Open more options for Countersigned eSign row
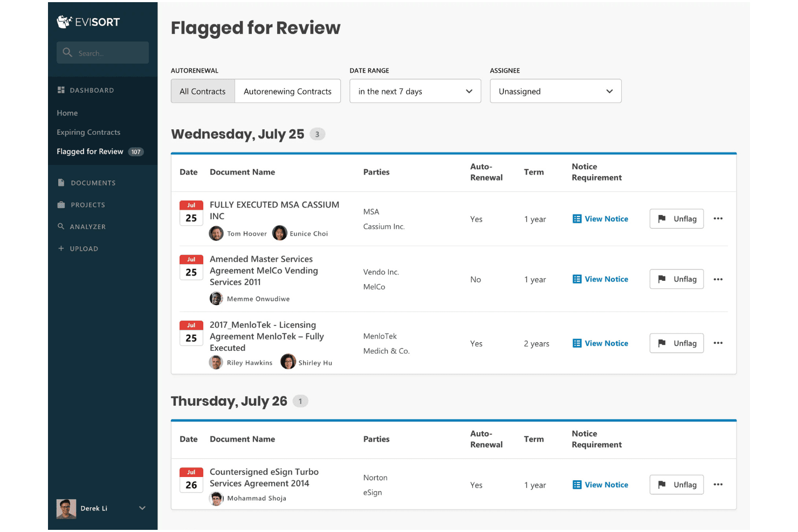Image resolution: width=798 pixels, height=532 pixels. 718,485
